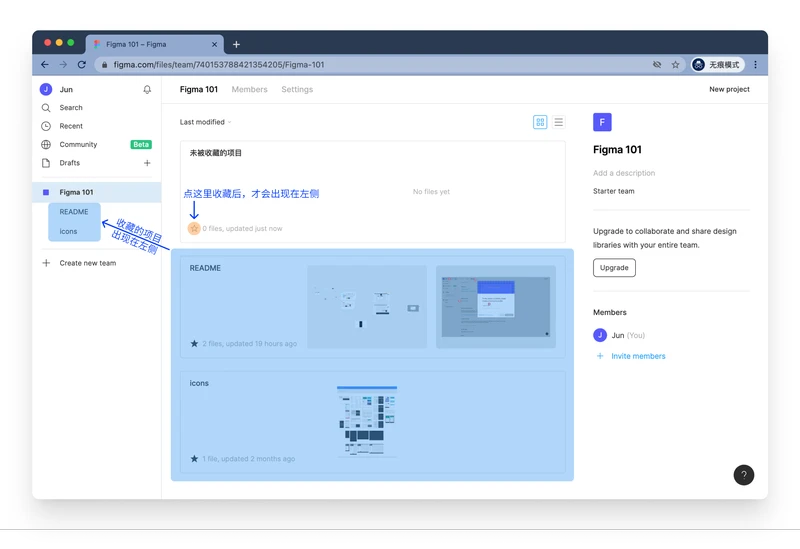Unfavorite the icons project star
Screen dimensions: 800x549
tap(194, 459)
